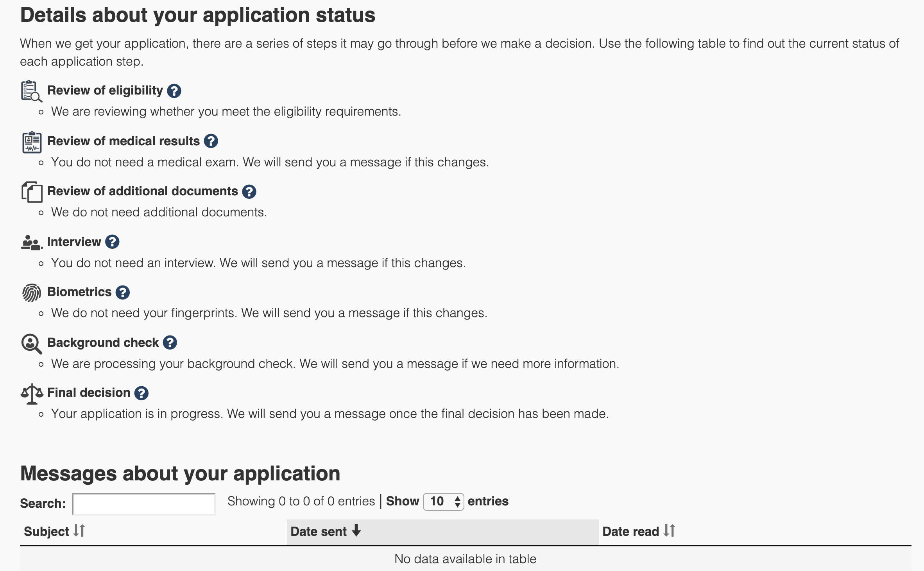924x571 pixels.
Task: Show help for the Interview step
Action: [x=112, y=242]
